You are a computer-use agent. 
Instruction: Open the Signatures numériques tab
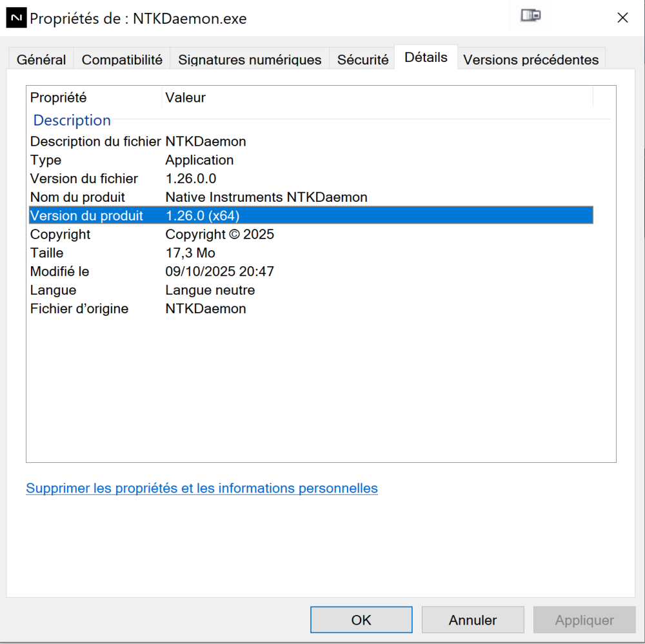click(250, 59)
